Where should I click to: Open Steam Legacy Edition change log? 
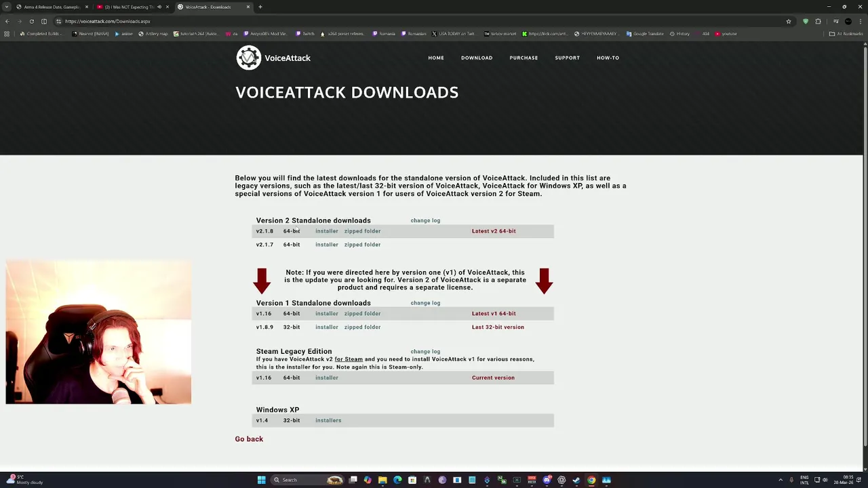point(425,352)
